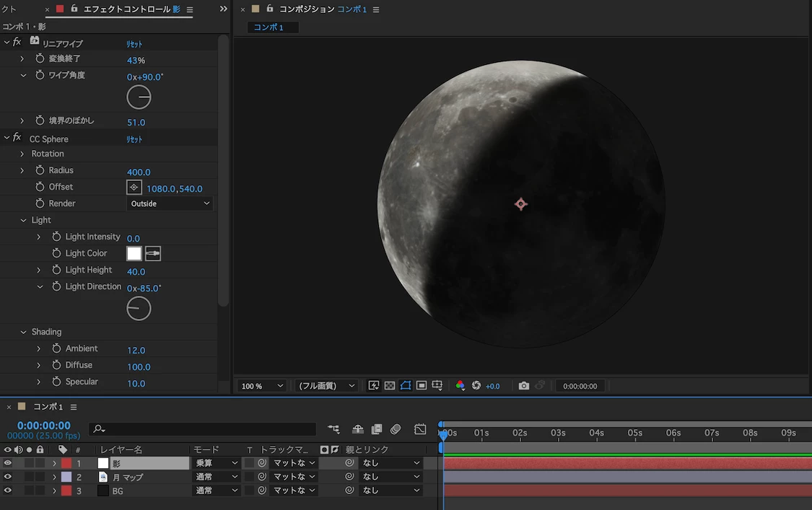
Task: Click the reset exposure icon
Action: pos(476,386)
